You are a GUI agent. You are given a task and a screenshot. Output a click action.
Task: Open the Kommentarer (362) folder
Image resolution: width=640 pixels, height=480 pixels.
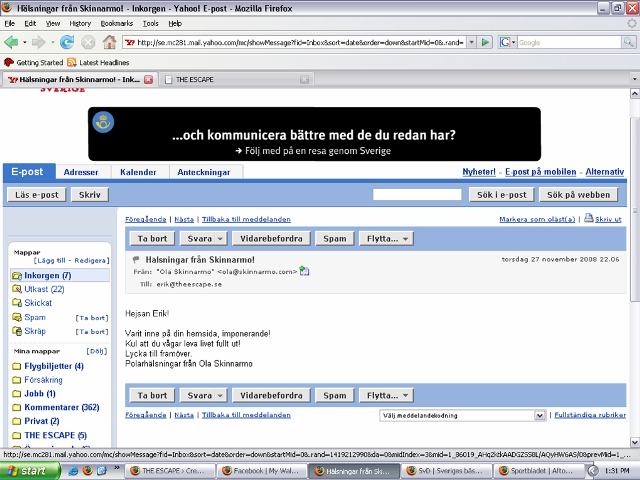click(62, 407)
